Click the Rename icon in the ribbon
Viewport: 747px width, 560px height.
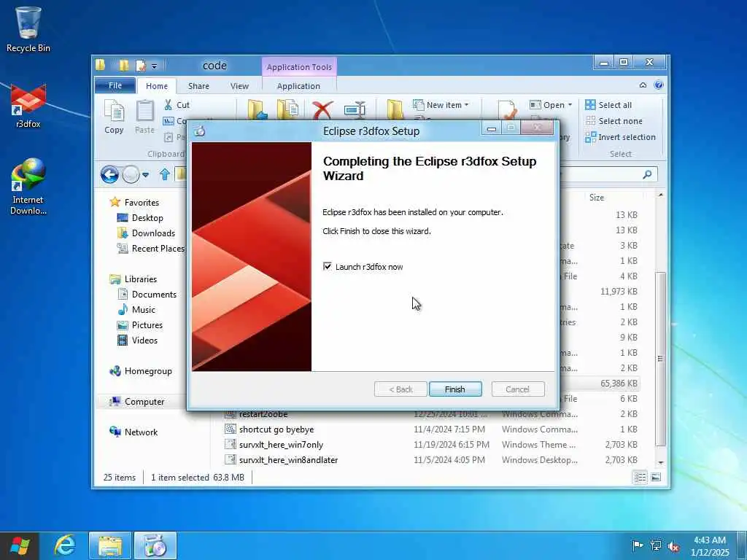pyautogui.click(x=355, y=109)
